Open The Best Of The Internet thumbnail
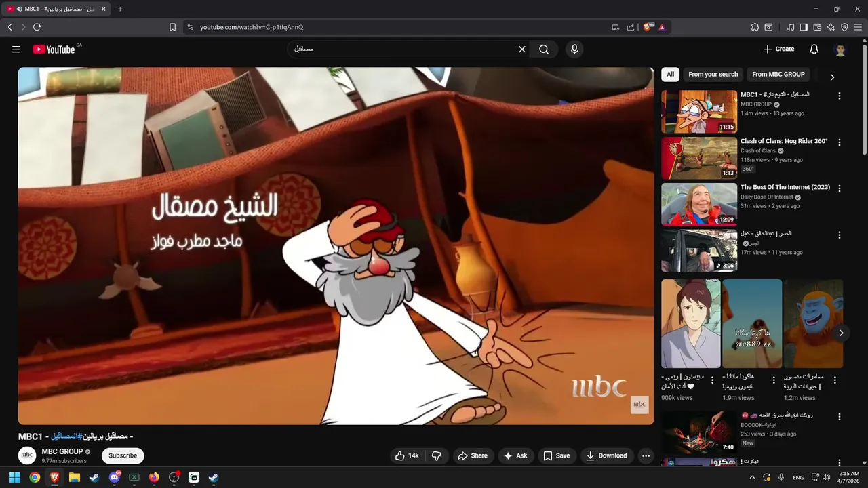868x488 pixels. click(x=699, y=204)
